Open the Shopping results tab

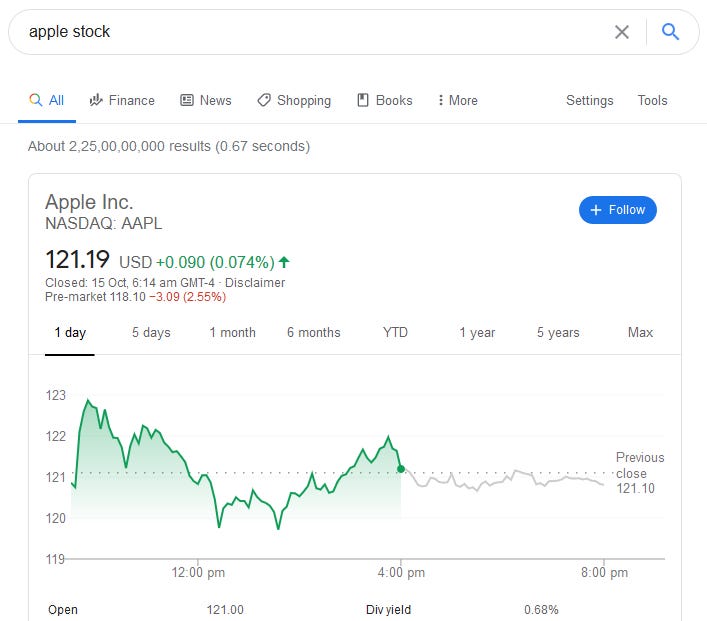pos(294,101)
